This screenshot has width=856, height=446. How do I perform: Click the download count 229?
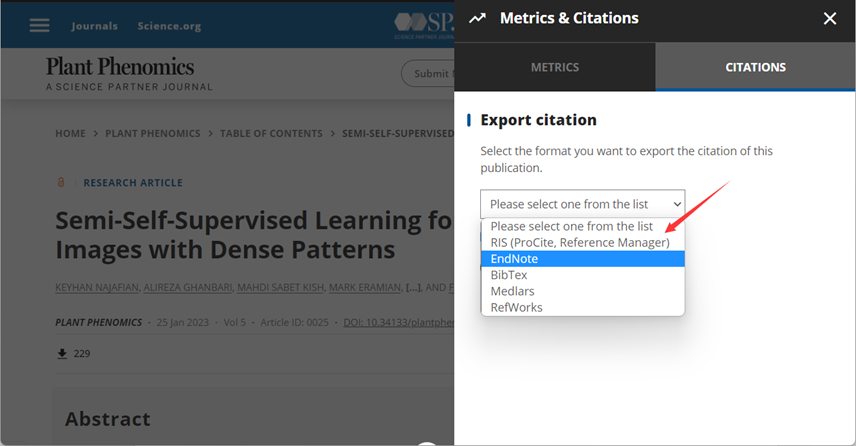(x=82, y=354)
